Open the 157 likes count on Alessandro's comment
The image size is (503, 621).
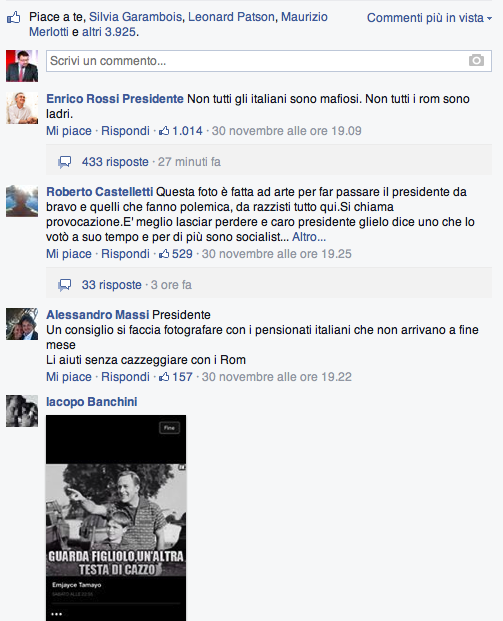176,377
